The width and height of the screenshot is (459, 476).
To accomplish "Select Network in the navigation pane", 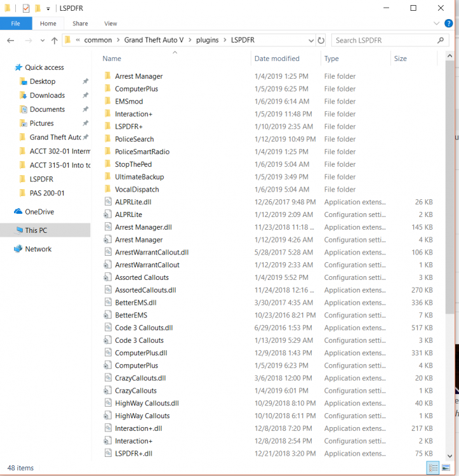I will tap(38, 249).
